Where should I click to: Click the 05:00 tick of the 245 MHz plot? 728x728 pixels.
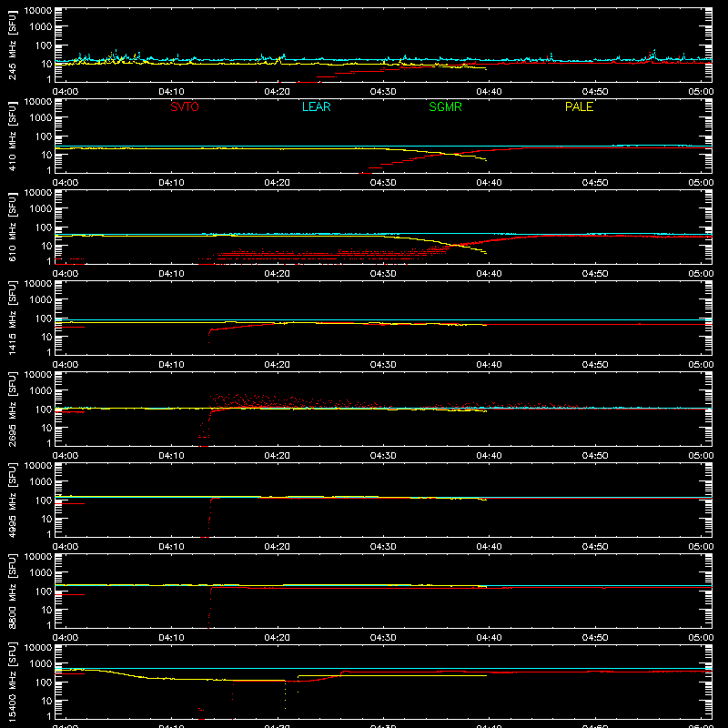[x=701, y=92]
